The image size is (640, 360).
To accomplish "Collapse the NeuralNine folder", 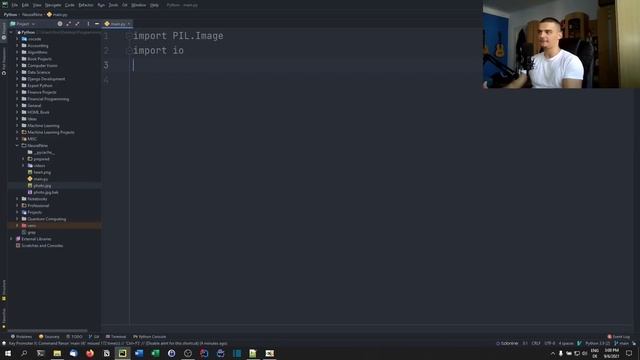I will pyautogui.click(x=17, y=146).
